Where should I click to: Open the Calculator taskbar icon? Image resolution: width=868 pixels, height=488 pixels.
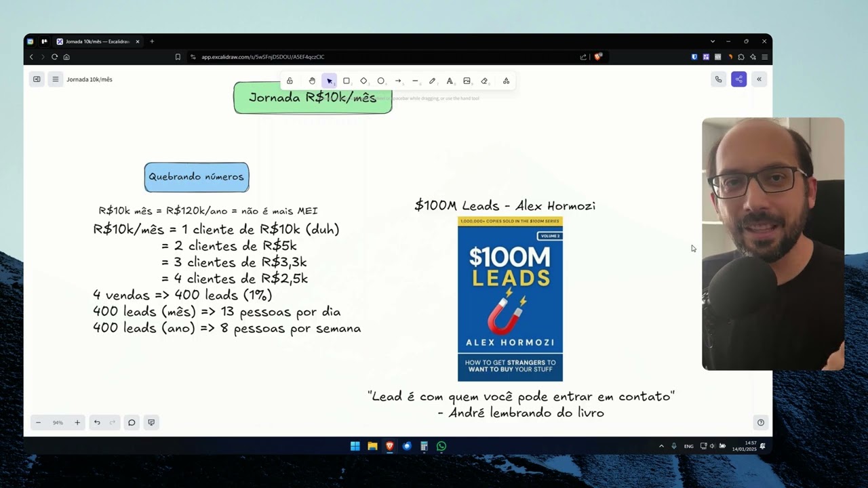pos(424,446)
